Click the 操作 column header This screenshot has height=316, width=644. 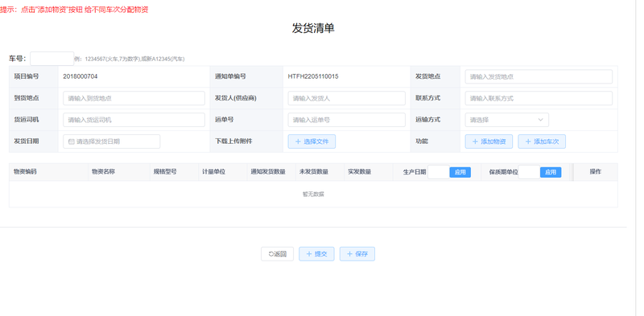coord(596,172)
